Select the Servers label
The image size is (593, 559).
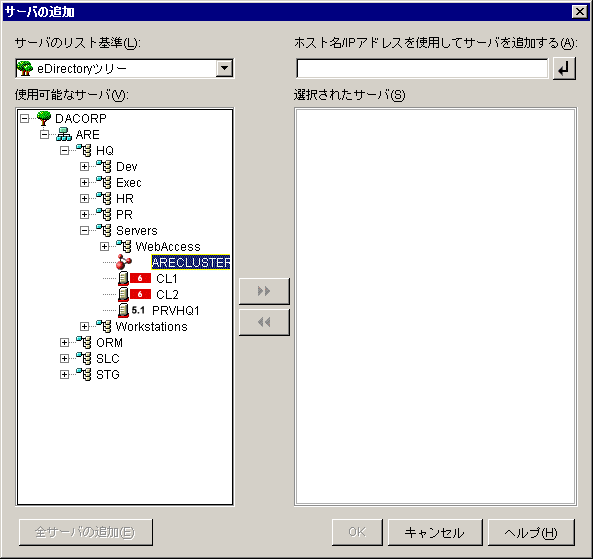click(137, 230)
